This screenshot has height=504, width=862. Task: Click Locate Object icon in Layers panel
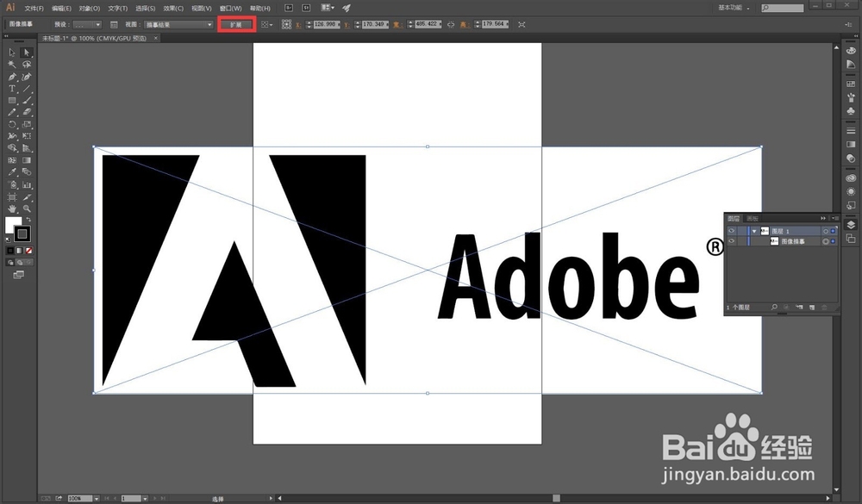[x=774, y=308]
